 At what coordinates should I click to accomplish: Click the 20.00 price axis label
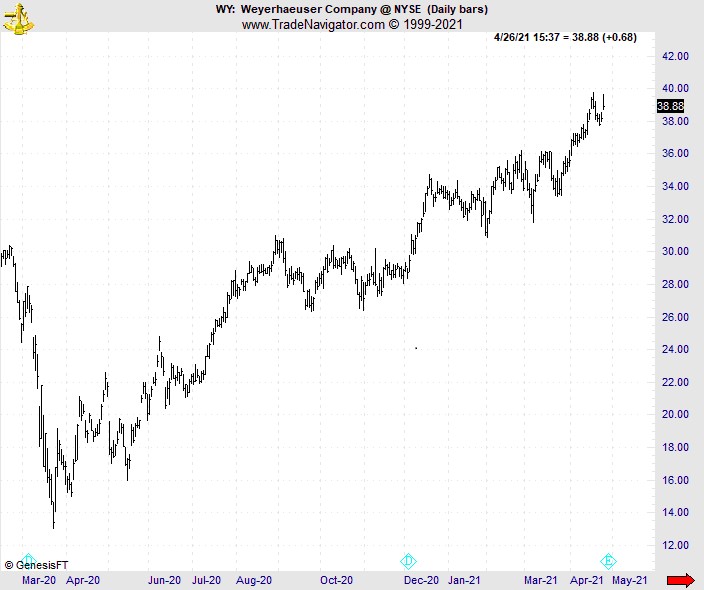click(x=675, y=414)
